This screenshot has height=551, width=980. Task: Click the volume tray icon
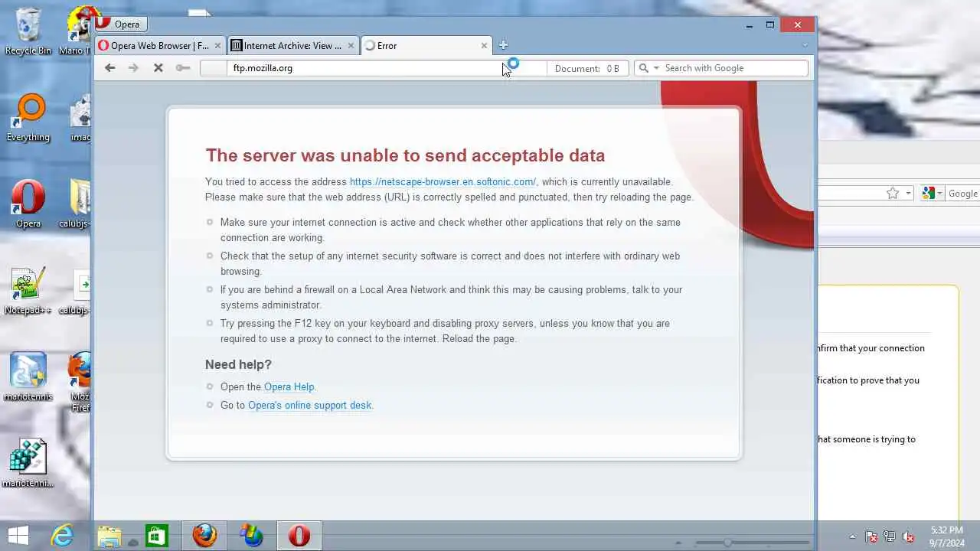[x=909, y=536]
